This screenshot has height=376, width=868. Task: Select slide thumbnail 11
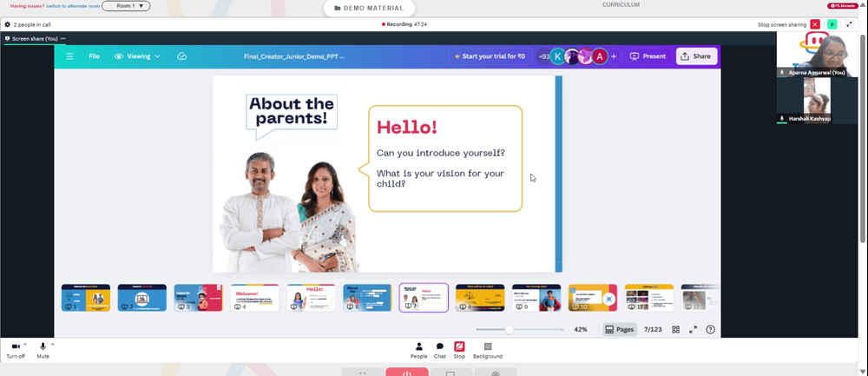[649, 298]
